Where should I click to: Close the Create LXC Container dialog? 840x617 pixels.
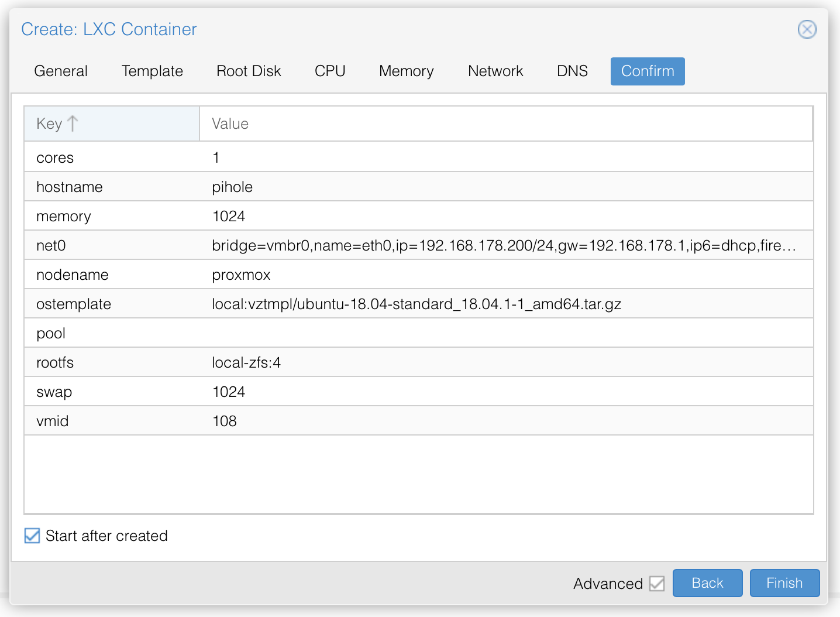point(807,29)
